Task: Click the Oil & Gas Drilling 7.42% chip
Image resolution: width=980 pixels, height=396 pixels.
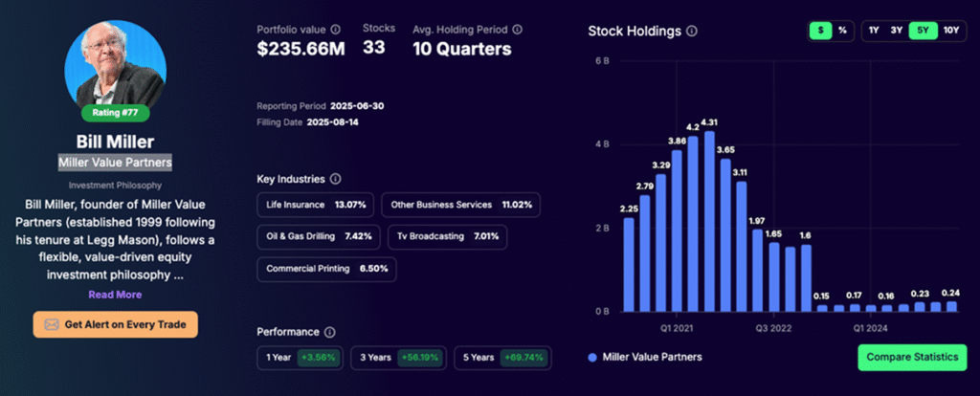Action: pos(319,236)
